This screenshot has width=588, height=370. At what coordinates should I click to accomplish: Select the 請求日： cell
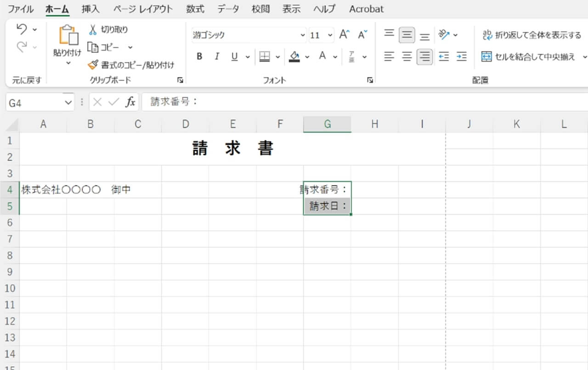tap(327, 206)
